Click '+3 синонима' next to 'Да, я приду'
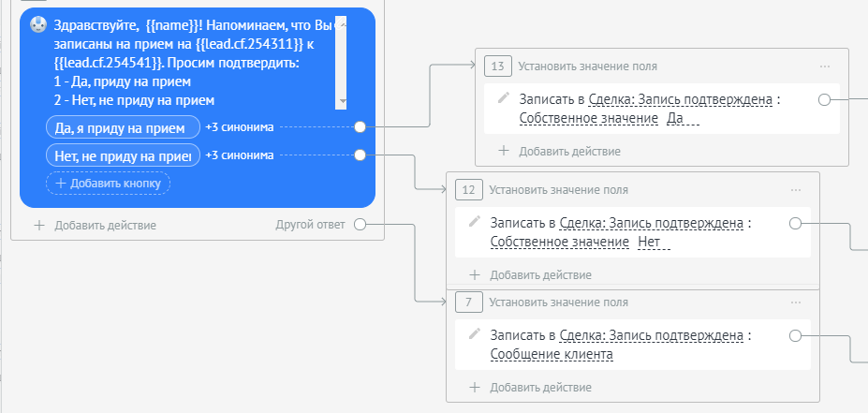Viewport: 868px width, 413px height. pyautogui.click(x=240, y=127)
